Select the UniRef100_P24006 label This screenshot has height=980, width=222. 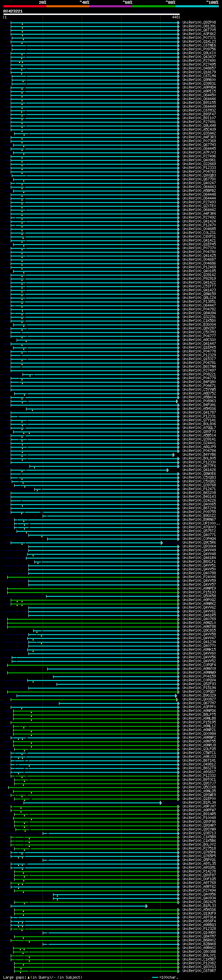point(199,577)
